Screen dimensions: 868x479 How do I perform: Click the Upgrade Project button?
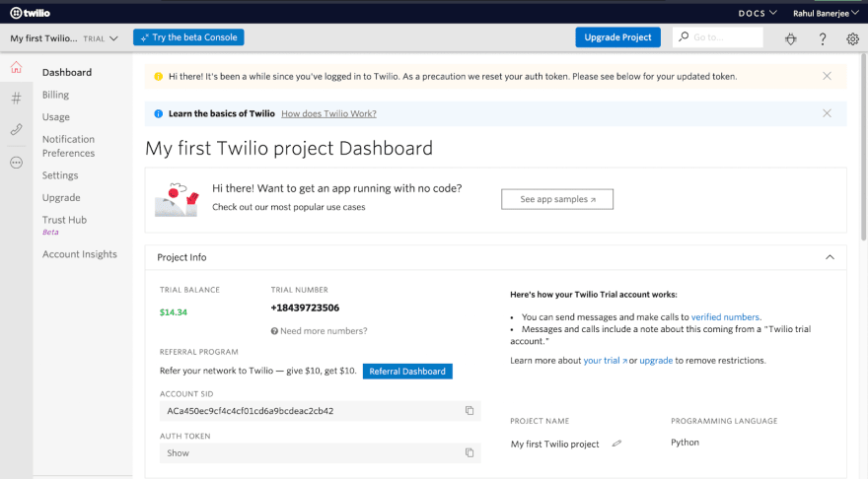pos(617,37)
